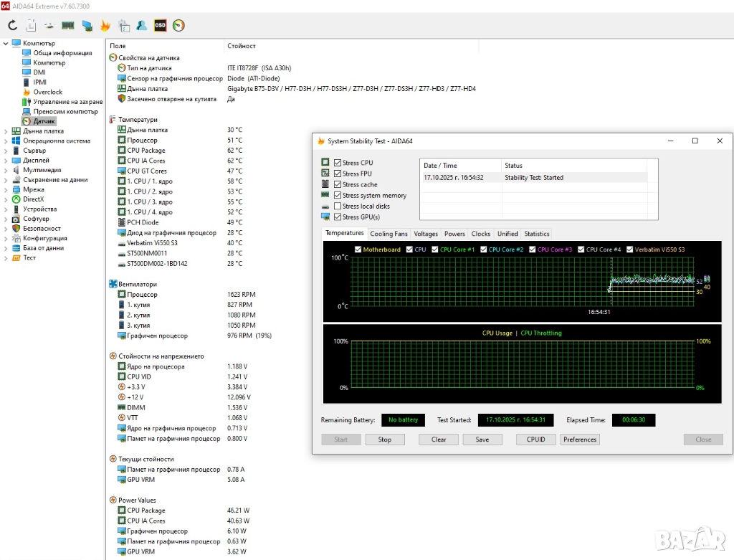Image resolution: width=734 pixels, height=560 pixels.
Task: Open the Report page icon in the toolbar
Action: [x=31, y=26]
